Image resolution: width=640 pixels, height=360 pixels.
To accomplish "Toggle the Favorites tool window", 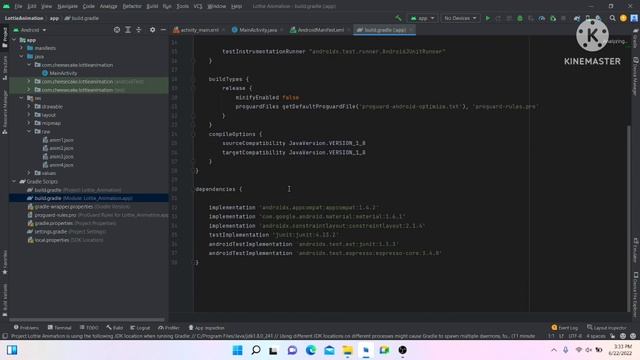I will click(4, 262).
